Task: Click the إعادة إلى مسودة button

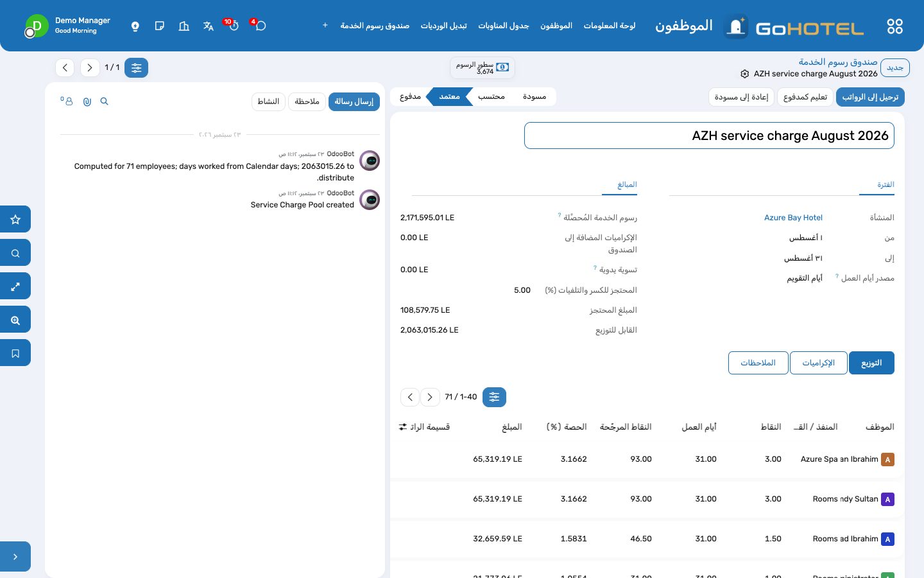Action: tap(742, 97)
